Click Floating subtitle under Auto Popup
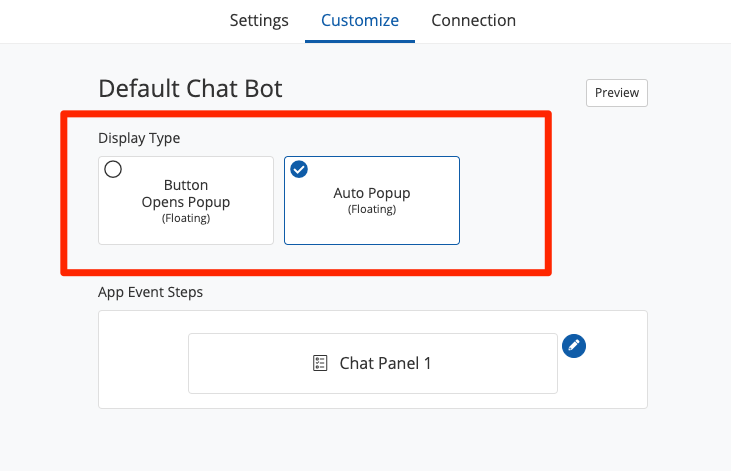The width and height of the screenshot is (731, 471). (372, 209)
